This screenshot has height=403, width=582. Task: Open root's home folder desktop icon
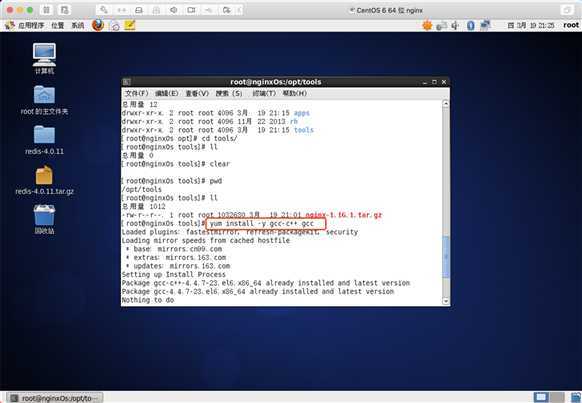click(x=44, y=99)
